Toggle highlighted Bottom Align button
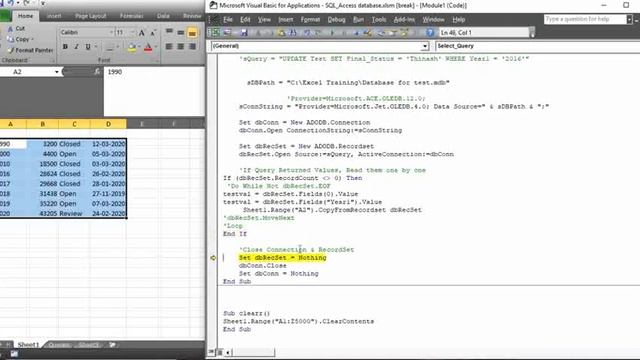This screenshot has height=360, width=640. 192,33
